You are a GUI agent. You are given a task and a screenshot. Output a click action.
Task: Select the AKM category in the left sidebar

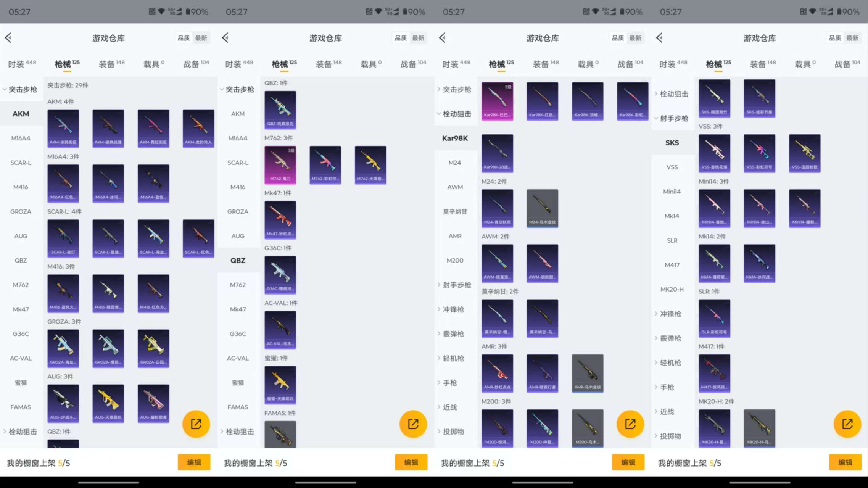coord(21,113)
